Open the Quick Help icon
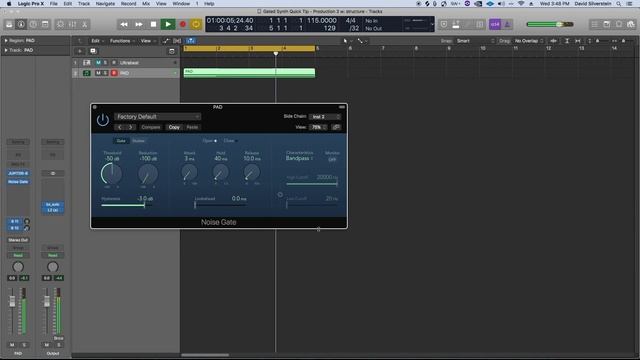Viewport: 640px width, 360px height. [33, 24]
